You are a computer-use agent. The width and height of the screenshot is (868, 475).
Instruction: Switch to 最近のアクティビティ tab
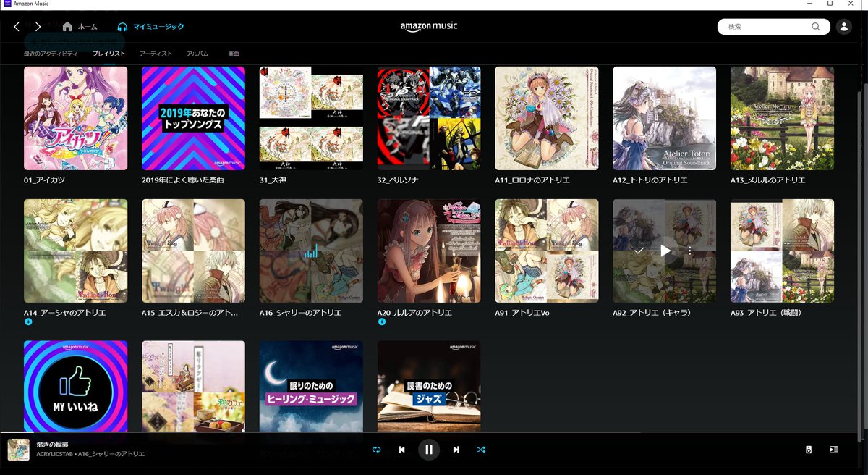click(x=51, y=54)
